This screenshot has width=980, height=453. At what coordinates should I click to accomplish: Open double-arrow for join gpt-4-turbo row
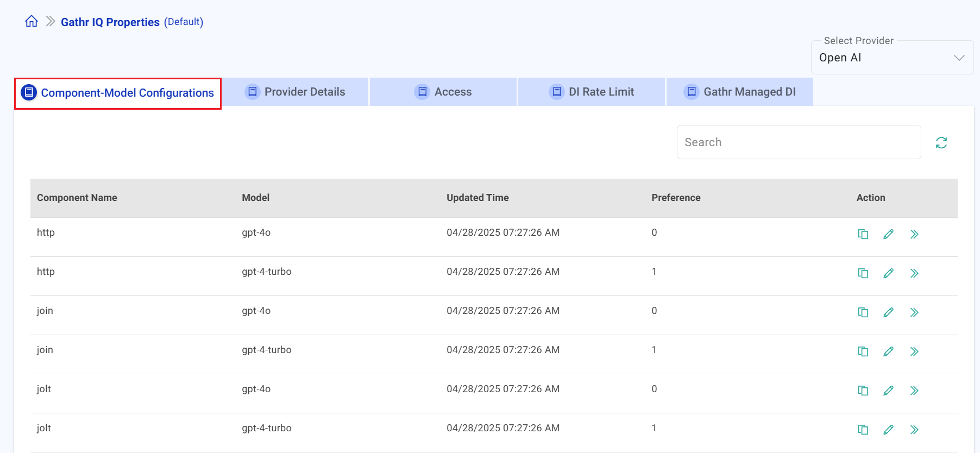(x=914, y=351)
